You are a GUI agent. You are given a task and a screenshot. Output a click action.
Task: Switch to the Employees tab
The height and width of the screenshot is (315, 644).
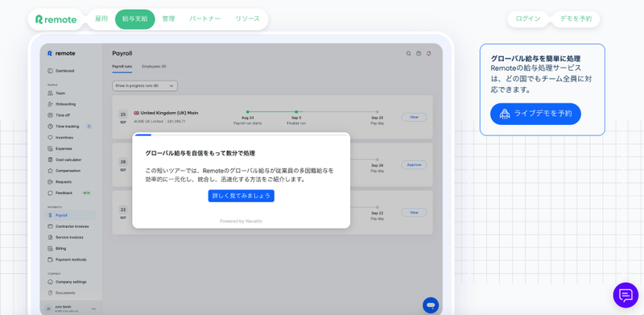(154, 66)
